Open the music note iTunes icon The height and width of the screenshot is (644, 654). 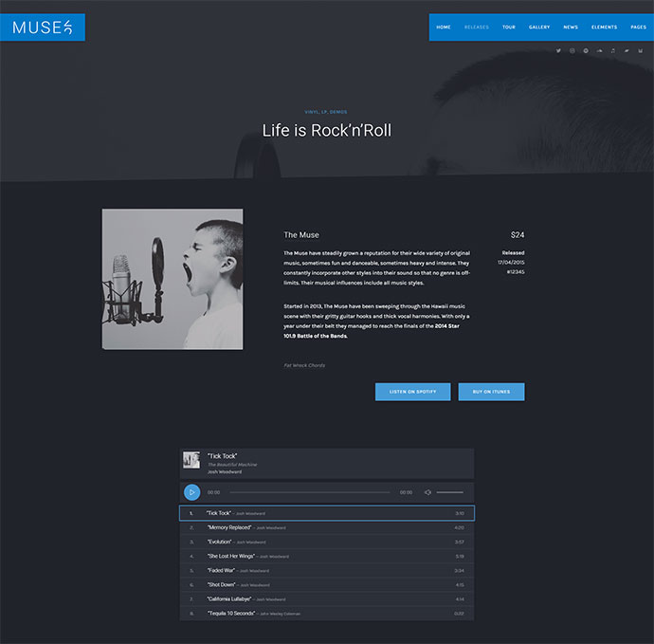pyautogui.click(x=612, y=50)
